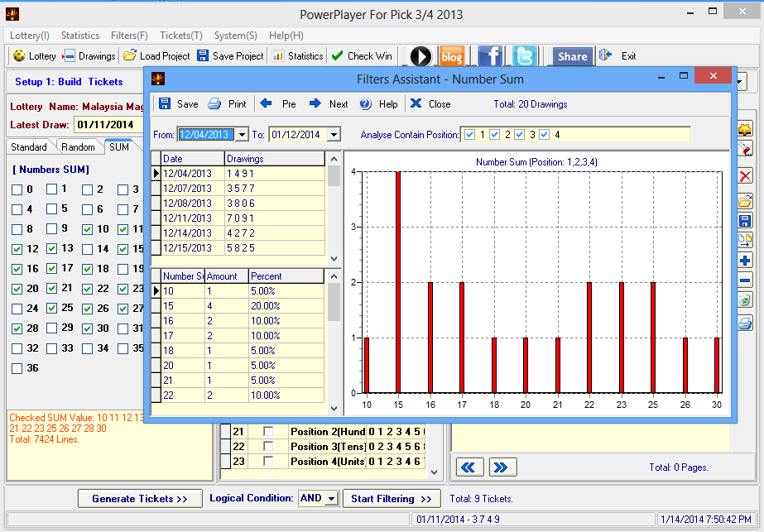This screenshot has width=764, height=532.
Task: Check the SUM 36 checkbox
Action: point(17,368)
